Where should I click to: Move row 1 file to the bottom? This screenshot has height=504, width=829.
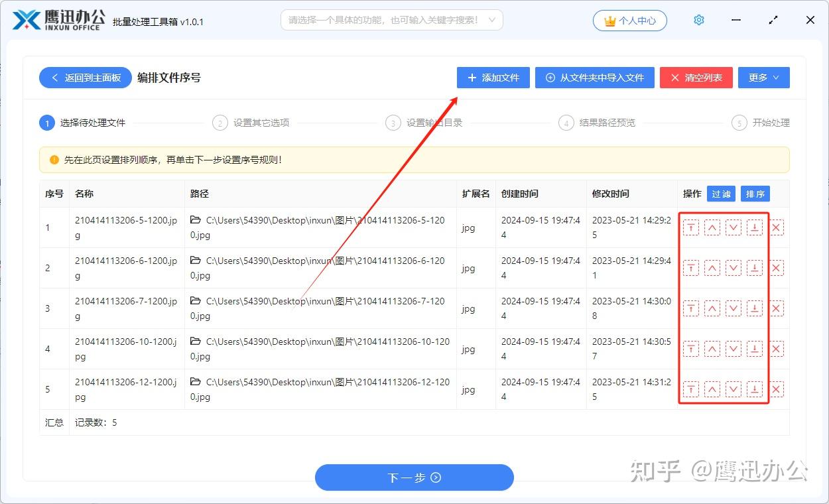[755, 227]
